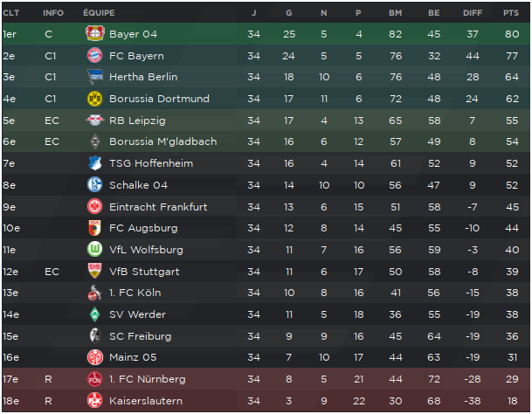Sort by BM goals scored header
Screen dimensions: 532x414
(395, 13)
